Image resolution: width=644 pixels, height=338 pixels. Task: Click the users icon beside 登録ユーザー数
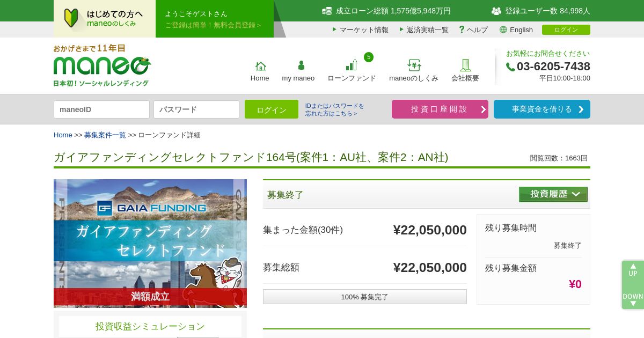click(x=496, y=11)
